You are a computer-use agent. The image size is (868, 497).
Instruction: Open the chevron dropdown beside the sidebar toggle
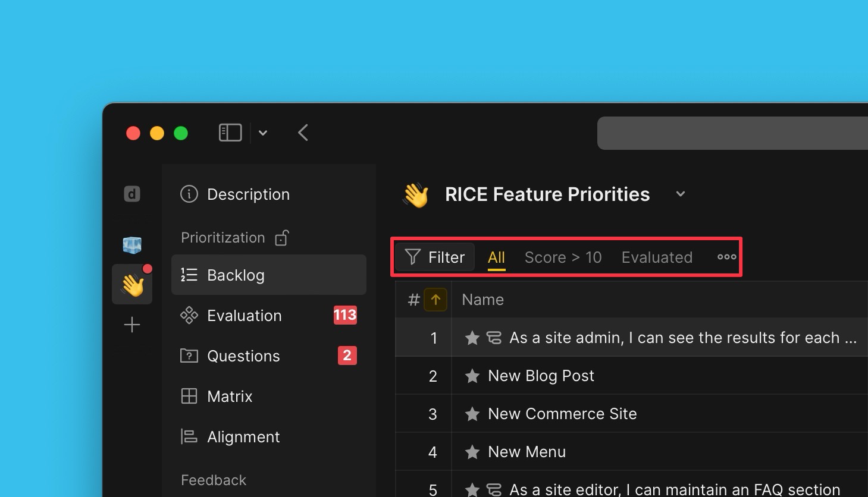pos(263,133)
